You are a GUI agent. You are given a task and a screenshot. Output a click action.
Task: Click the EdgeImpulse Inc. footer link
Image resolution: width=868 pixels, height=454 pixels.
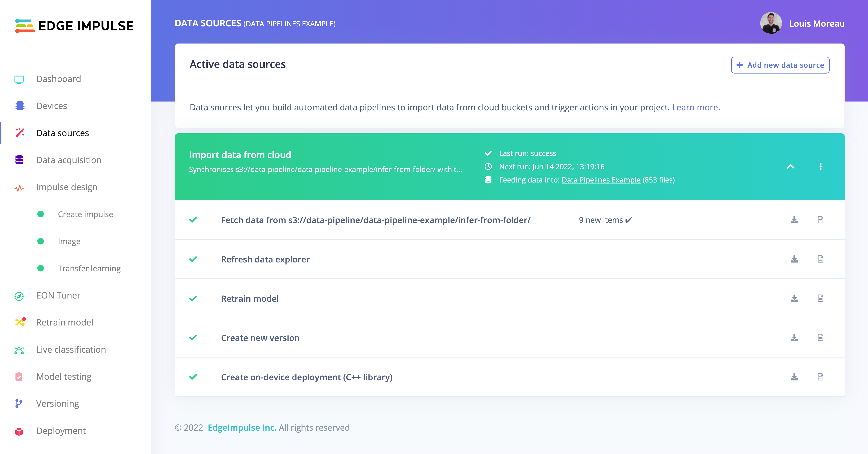242,427
